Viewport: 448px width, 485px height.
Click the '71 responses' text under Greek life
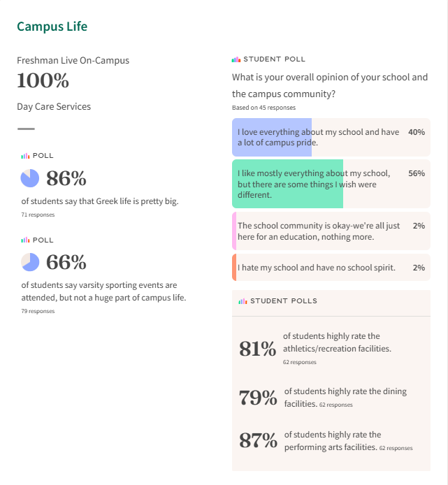coord(38,215)
